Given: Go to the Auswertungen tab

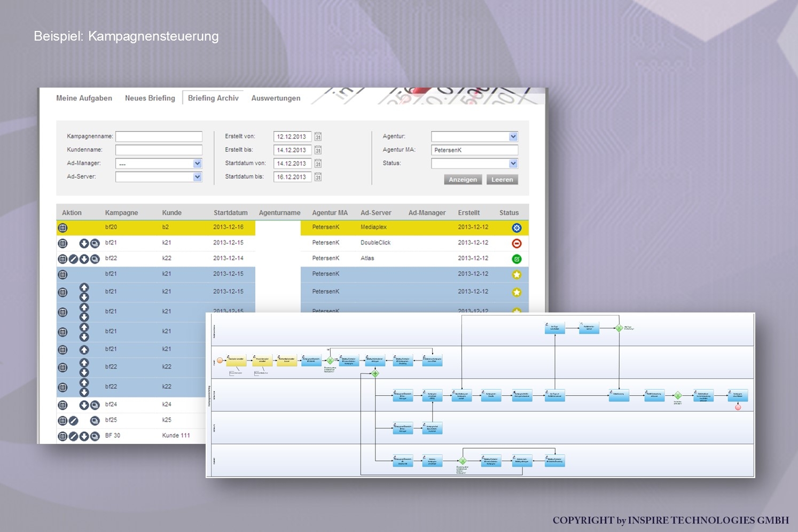Looking at the screenshot, I should pos(276,98).
